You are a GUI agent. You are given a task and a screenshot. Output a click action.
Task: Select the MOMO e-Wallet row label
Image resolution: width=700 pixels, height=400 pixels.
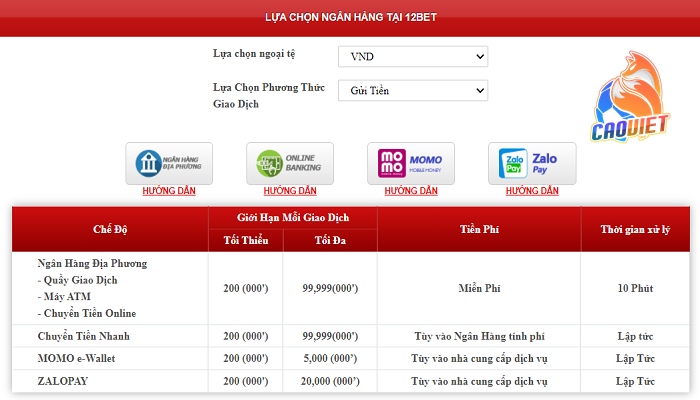coord(76,358)
